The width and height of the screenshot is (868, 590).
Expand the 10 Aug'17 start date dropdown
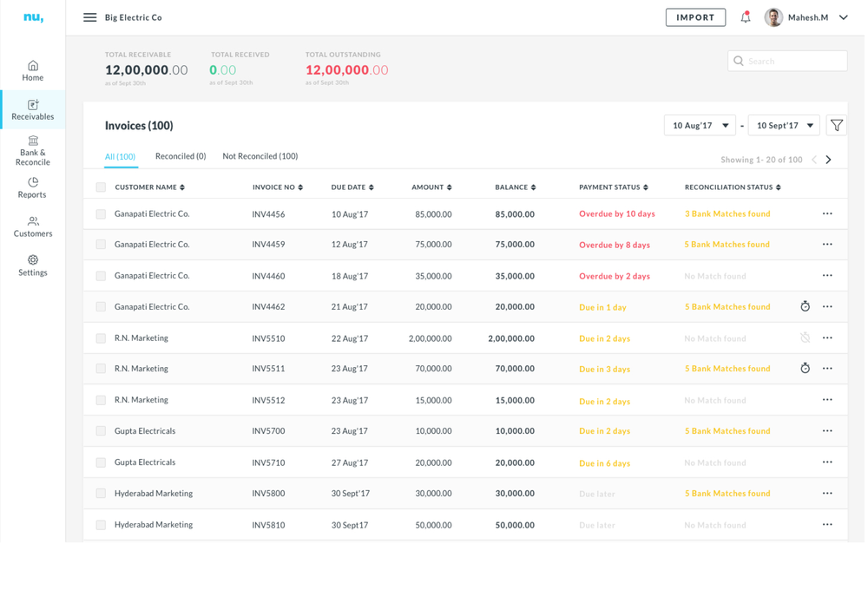(x=700, y=126)
